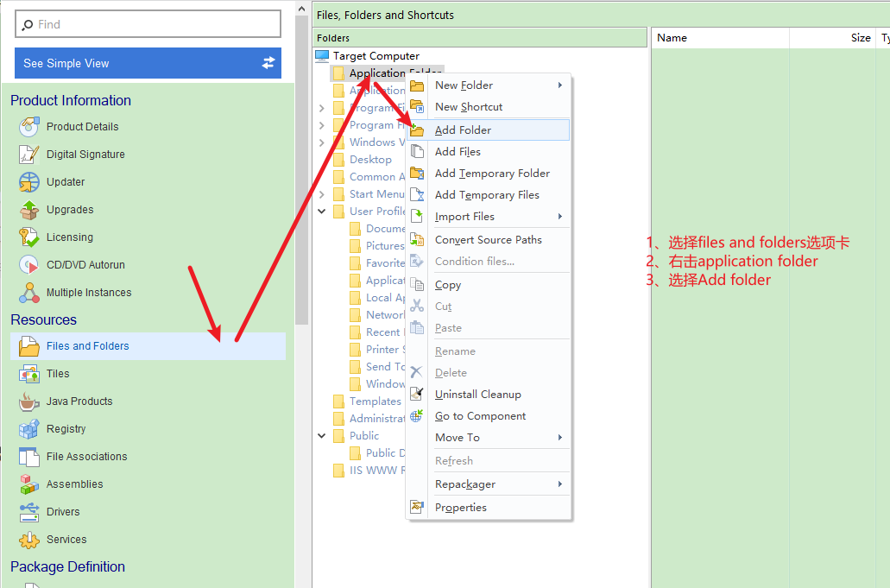Screen dimensions: 890x588
Task: Open the Import Files submenu arrow
Action: 560,216
